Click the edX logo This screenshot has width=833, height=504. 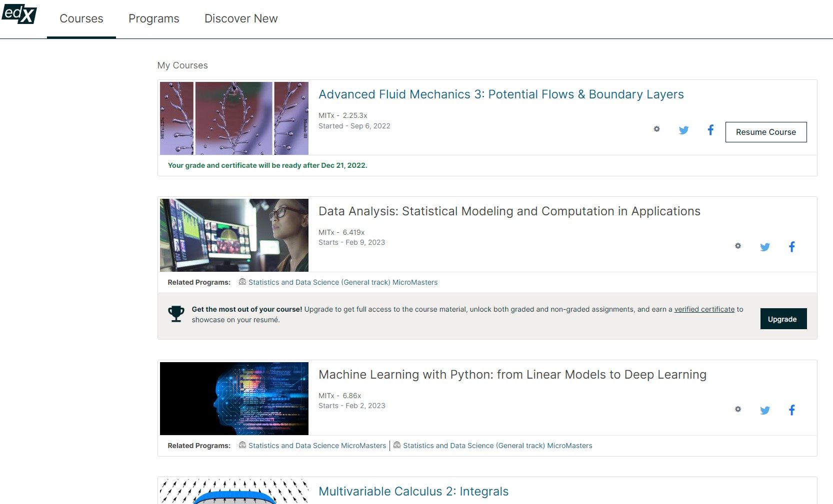pyautogui.click(x=19, y=13)
